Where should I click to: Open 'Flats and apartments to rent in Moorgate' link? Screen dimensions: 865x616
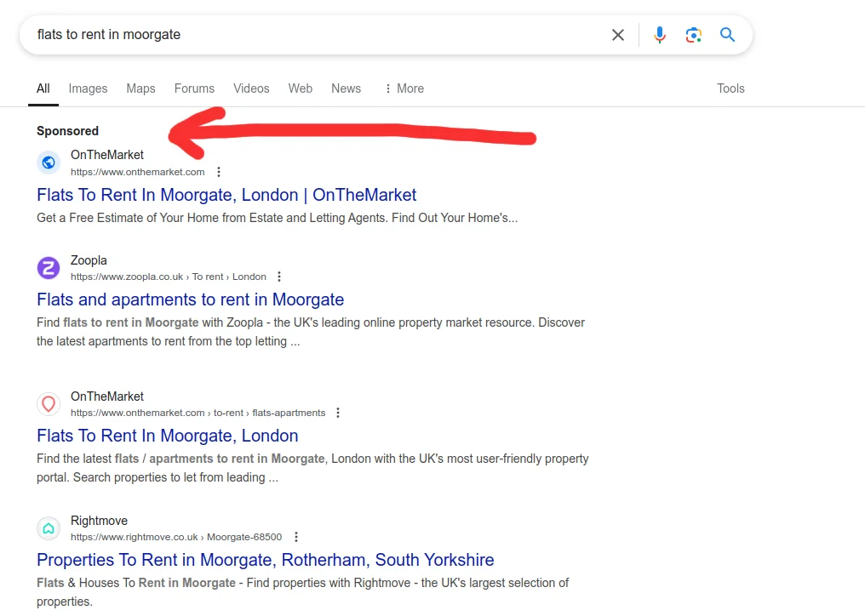tap(190, 299)
